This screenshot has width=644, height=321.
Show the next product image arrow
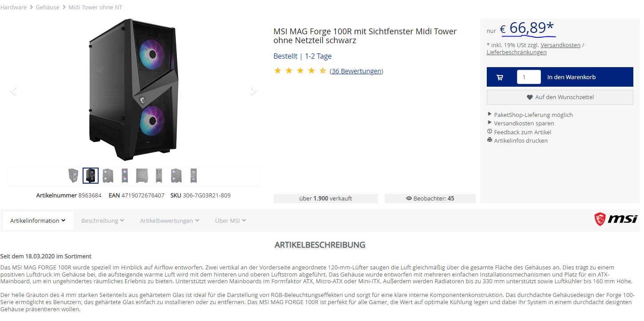(253, 91)
